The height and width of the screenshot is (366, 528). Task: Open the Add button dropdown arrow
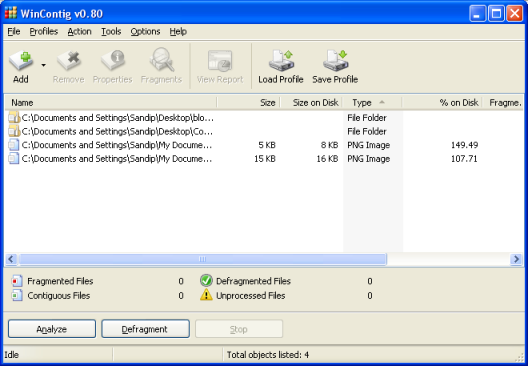[43, 65]
